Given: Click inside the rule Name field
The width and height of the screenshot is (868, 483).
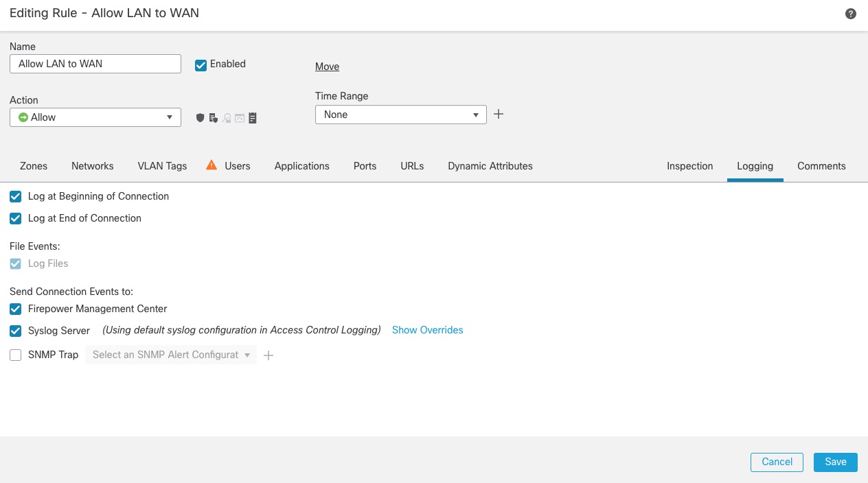Looking at the screenshot, I should 95,63.
